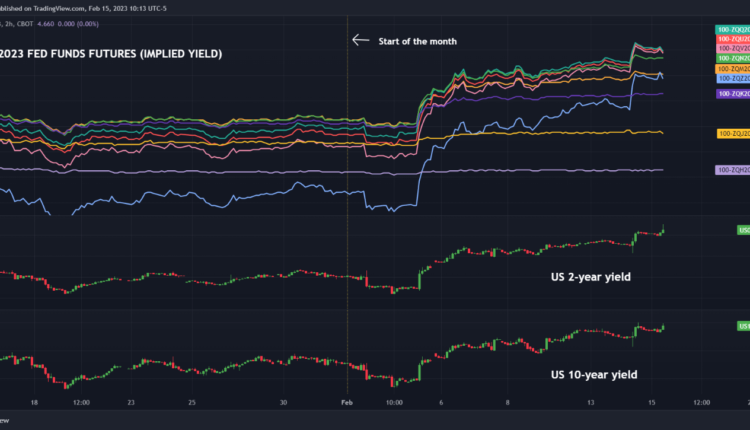Click the FED FUNDS FUTURES title text
The image size is (750, 430).
[x=110, y=53]
